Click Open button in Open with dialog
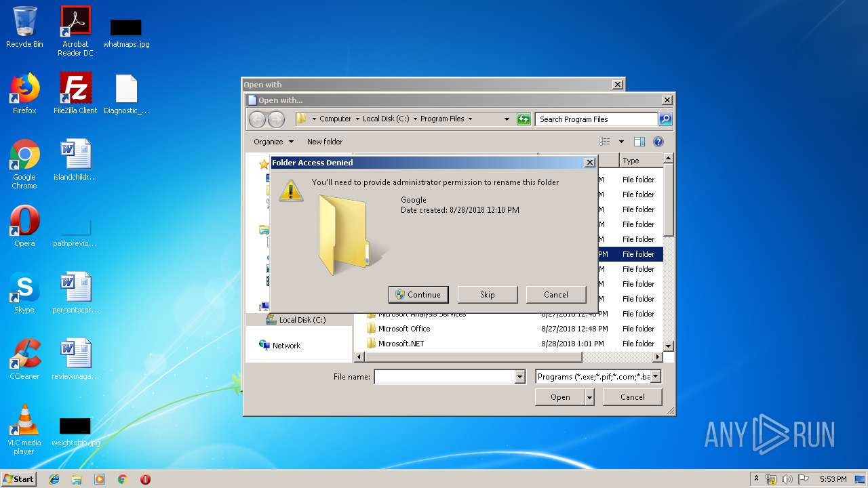 tap(560, 396)
